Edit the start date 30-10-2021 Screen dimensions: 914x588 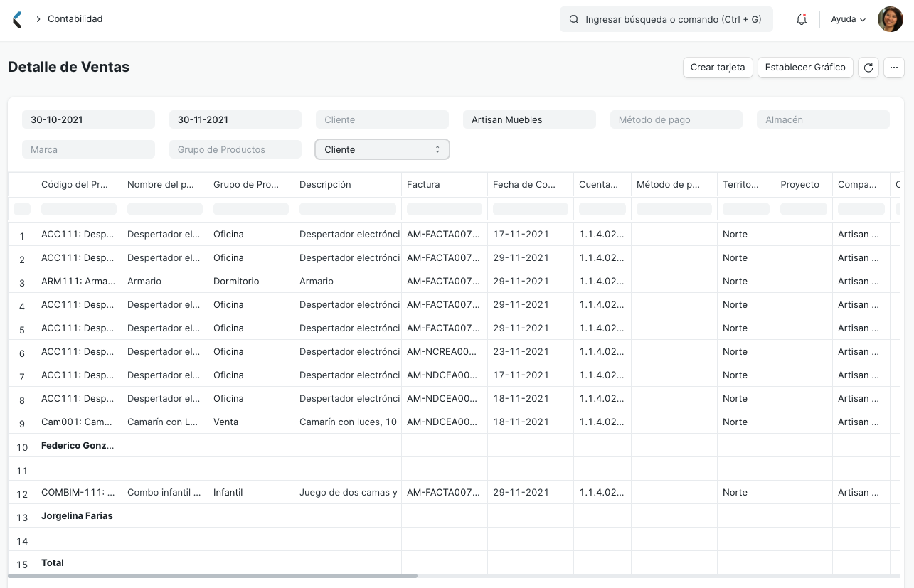[88, 119]
